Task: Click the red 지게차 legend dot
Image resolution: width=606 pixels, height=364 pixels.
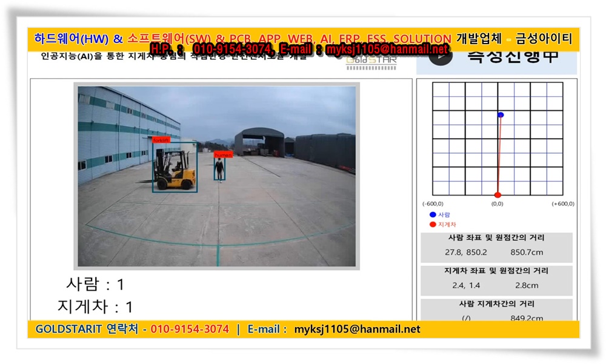Action: 433,224
